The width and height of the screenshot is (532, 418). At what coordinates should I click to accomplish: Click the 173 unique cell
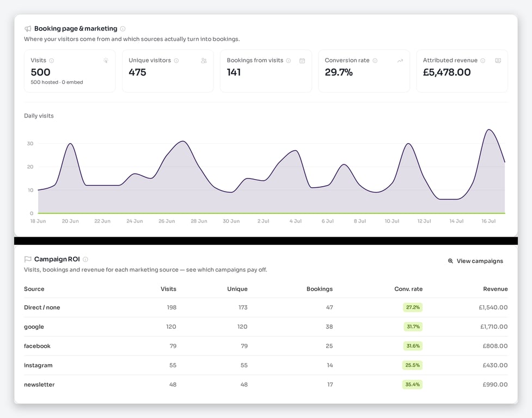pyautogui.click(x=243, y=308)
